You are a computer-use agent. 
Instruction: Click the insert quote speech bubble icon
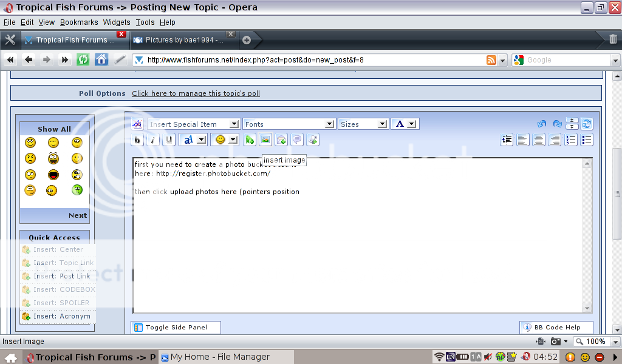[297, 140]
